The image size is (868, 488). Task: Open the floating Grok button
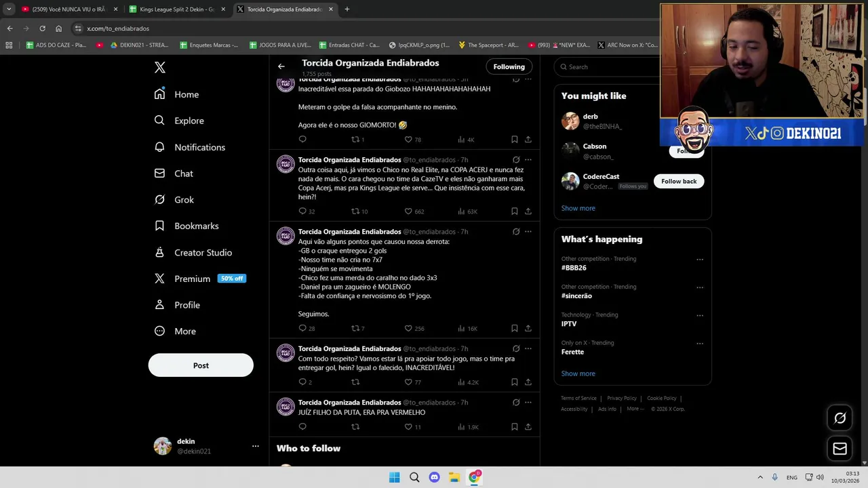click(x=840, y=418)
